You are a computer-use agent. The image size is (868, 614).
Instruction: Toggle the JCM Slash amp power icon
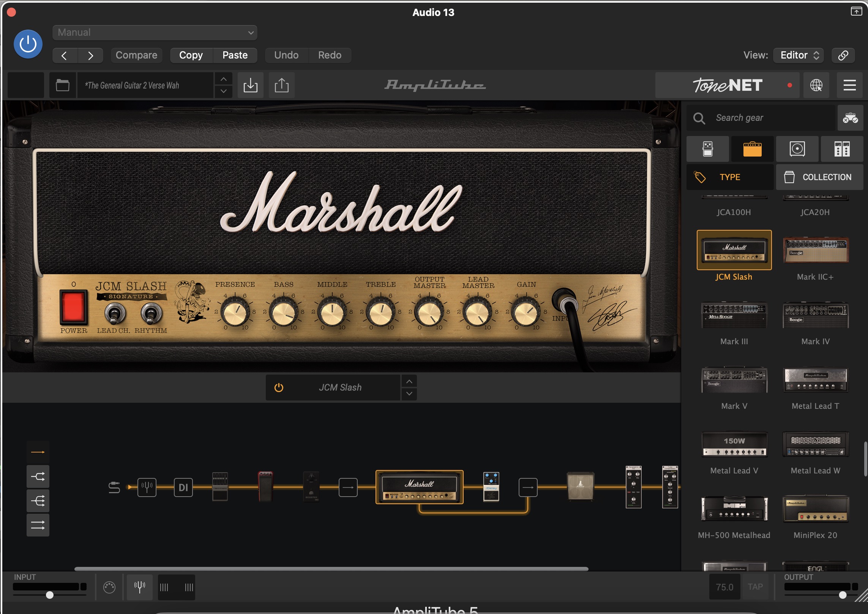pyautogui.click(x=279, y=388)
